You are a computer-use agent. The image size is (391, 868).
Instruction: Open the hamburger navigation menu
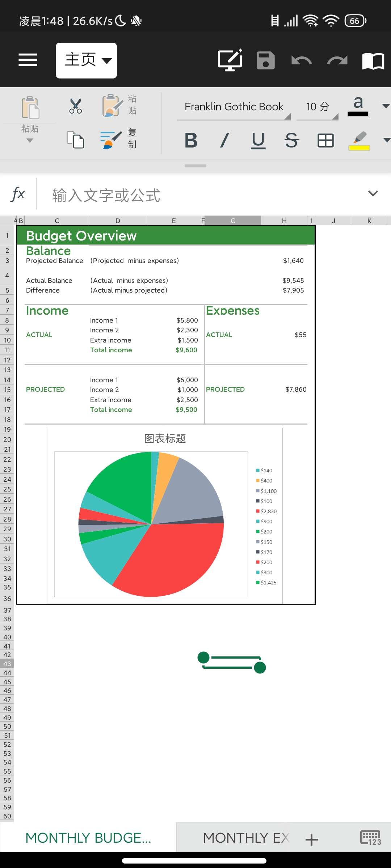click(x=28, y=60)
